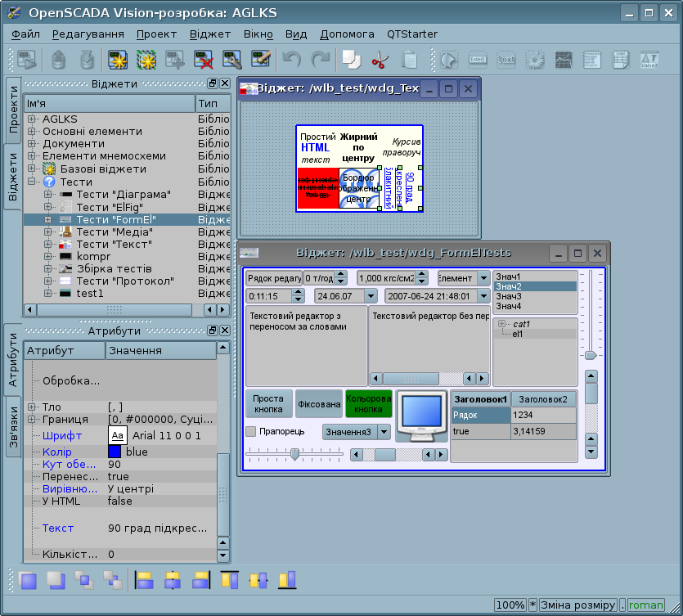Click the Copy icon in the toolbar

(351, 60)
